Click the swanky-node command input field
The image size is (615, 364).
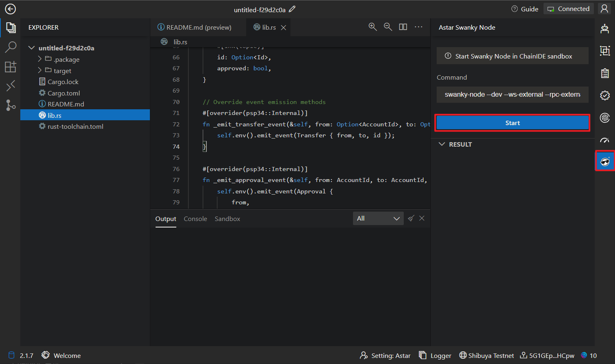click(x=512, y=94)
